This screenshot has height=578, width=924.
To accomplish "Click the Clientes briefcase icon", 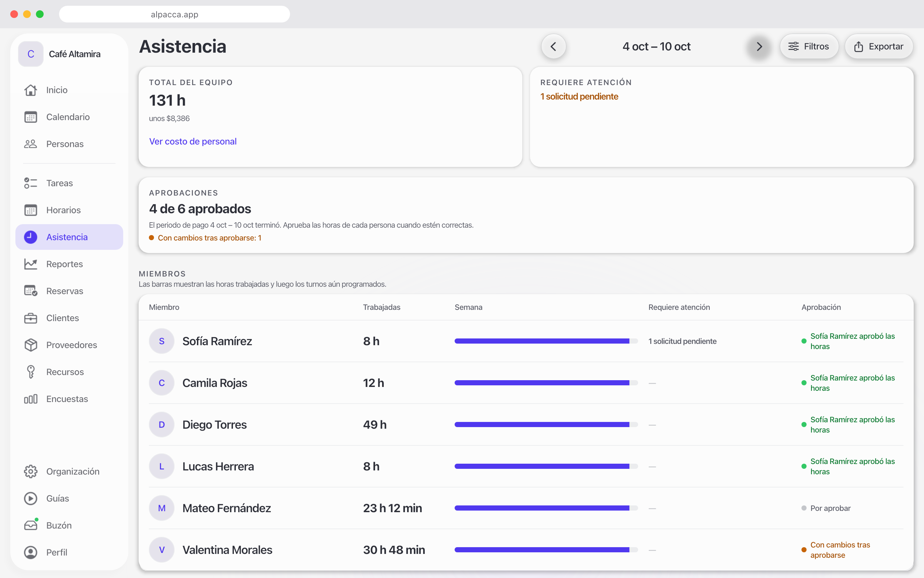I will (30, 318).
